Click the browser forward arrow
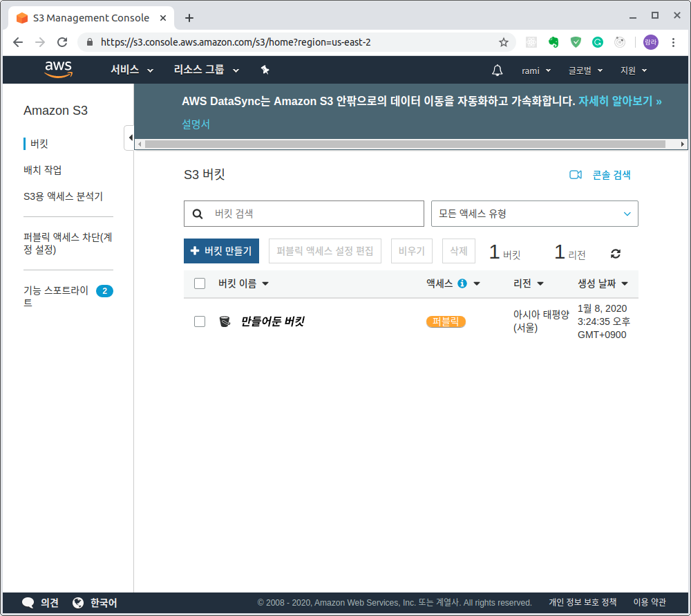Viewport: 691px width, 616px height. [39, 42]
